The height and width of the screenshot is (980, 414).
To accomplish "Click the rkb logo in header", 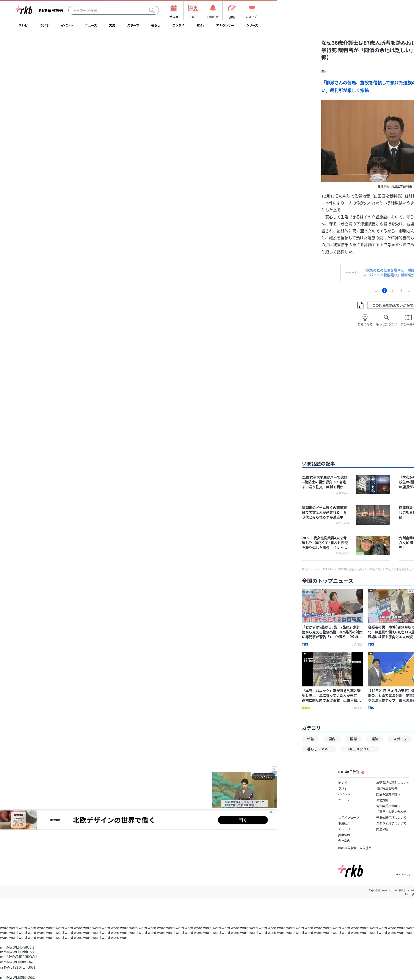I will (x=24, y=10).
